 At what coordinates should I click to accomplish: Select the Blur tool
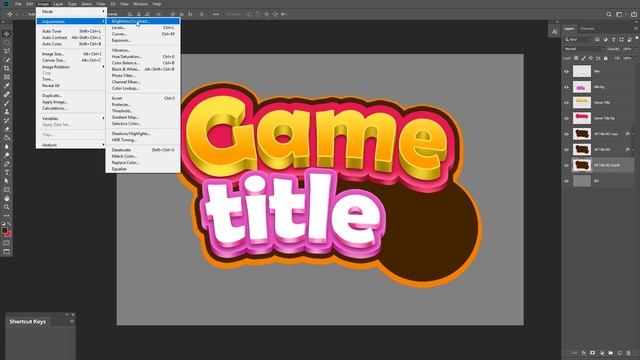7,147
